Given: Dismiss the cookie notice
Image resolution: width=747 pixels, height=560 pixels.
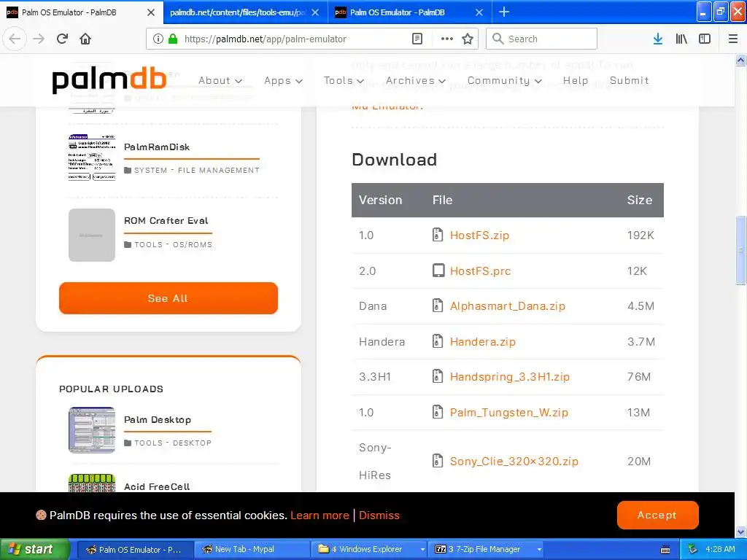Looking at the screenshot, I should click(x=379, y=516).
